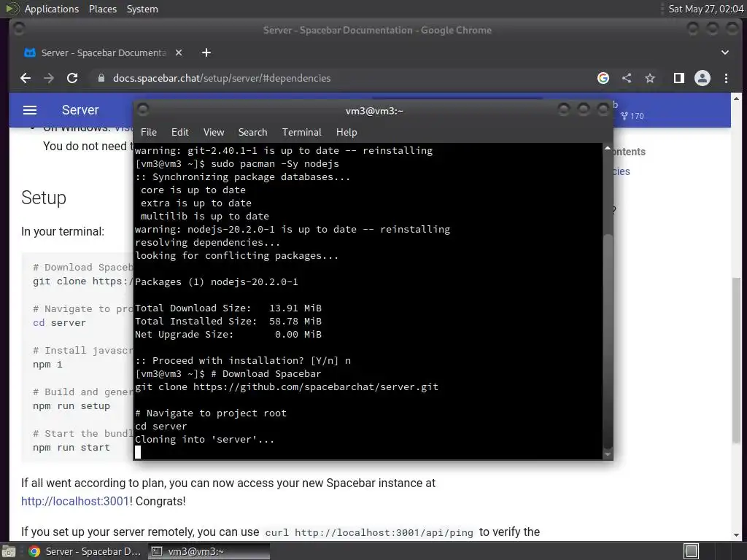Click terminal window menu icon in titlebar
Screen dimensions: 747x560
coord(143,110)
